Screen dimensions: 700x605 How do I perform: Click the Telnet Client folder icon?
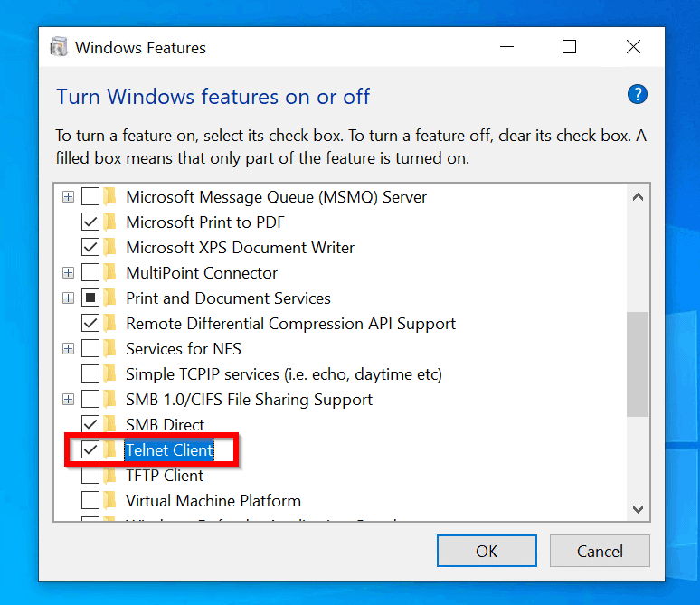[x=109, y=449]
